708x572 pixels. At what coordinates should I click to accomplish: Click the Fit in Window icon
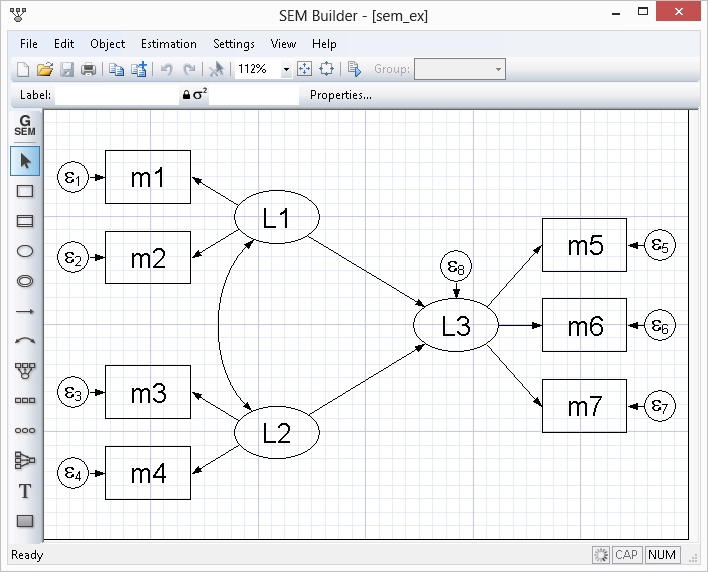pyautogui.click(x=305, y=69)
